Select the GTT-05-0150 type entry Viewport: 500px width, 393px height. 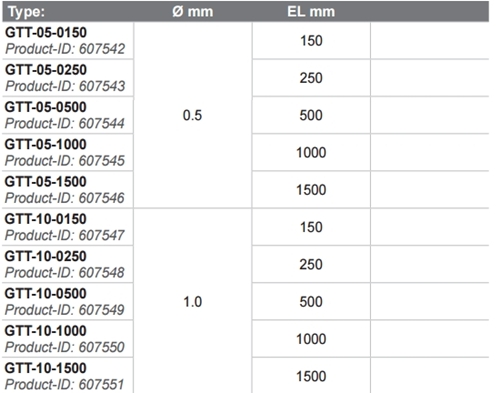click(46, 33)
